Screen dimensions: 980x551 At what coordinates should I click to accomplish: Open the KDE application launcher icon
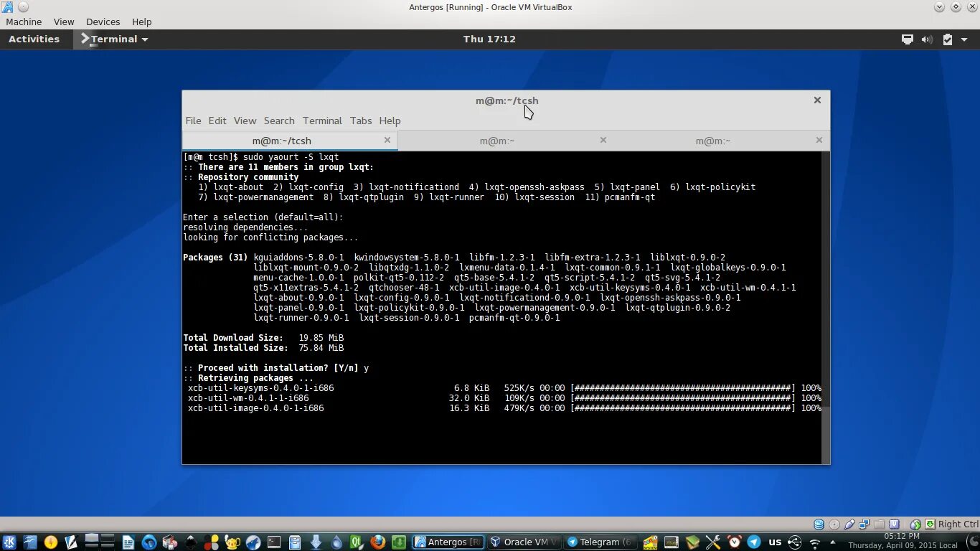9,542
